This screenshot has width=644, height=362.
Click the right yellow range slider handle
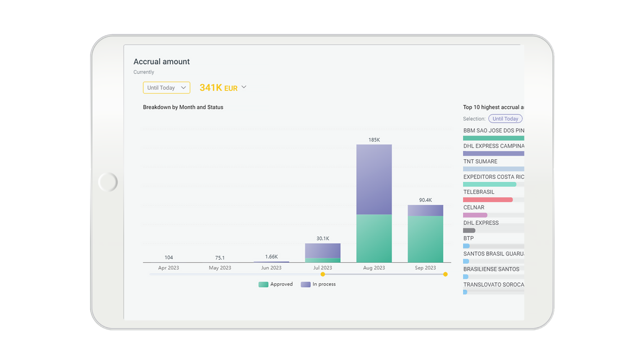click(445, 274)
